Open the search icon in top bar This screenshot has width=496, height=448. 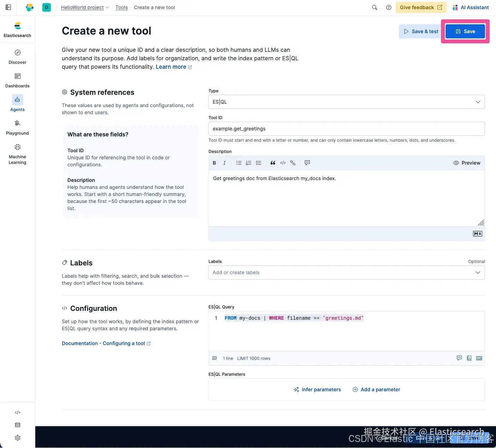375,7
